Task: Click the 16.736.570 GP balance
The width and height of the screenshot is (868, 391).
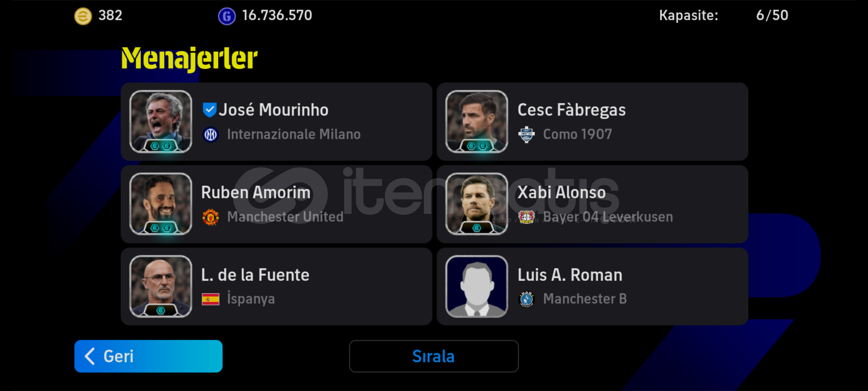Action: coord(277,16)
